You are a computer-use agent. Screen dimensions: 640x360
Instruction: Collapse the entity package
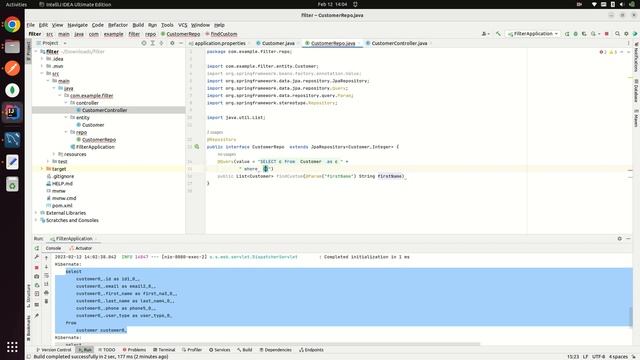click(66, 118)
